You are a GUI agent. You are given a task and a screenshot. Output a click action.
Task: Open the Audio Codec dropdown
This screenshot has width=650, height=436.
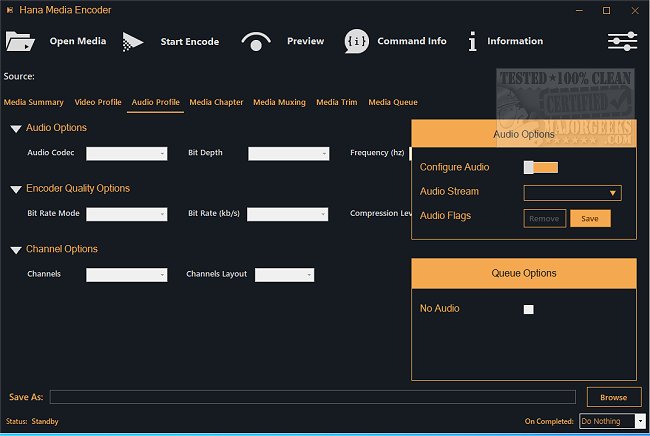click(127, 153)
